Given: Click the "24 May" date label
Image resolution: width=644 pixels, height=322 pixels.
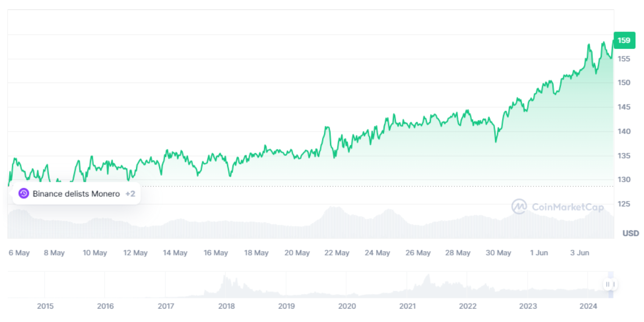Looking at the screenshot, I should pyautogui.click(x=377, y=253).
